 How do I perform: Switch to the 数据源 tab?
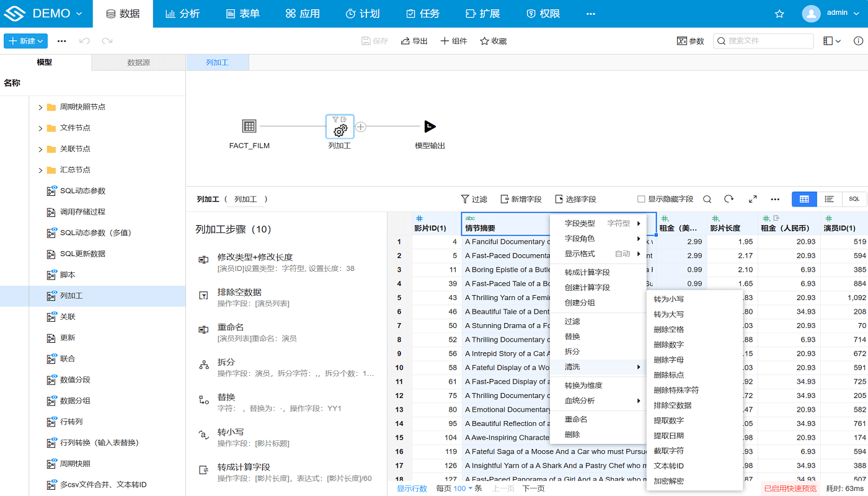coord(138,63)
